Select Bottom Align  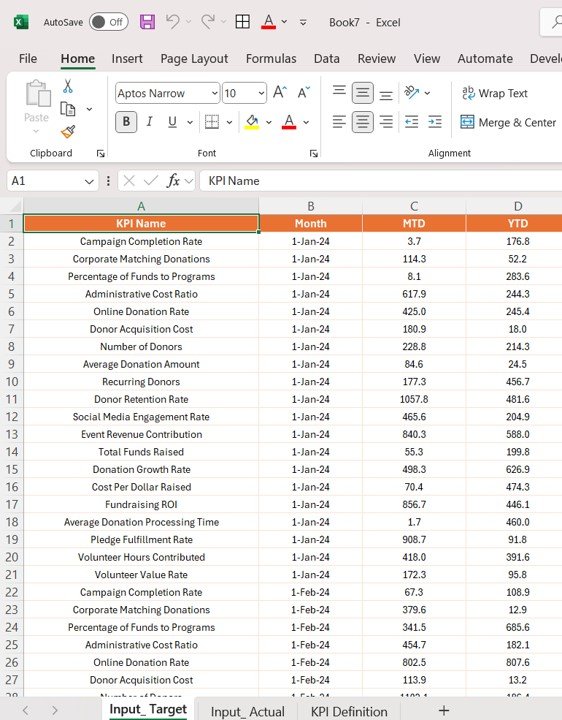pos(386,95)
